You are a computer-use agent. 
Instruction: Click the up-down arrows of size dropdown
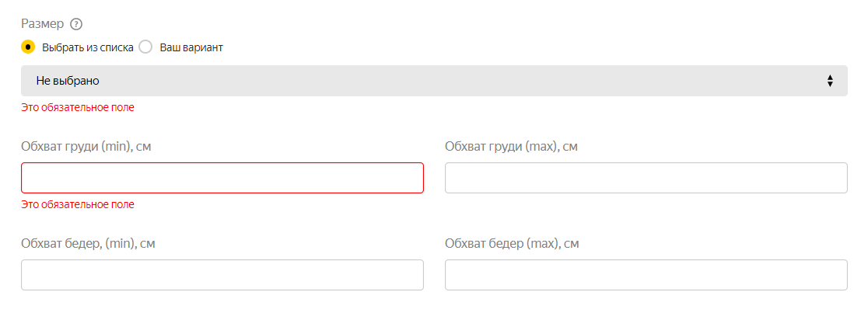830,81
